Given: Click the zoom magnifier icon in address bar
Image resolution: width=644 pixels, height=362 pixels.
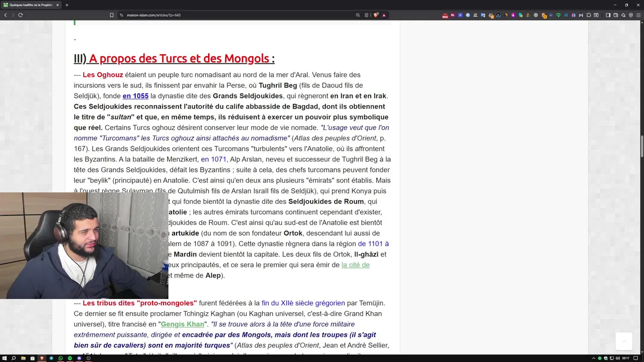Looking at the screenshot, I should 358,15.
